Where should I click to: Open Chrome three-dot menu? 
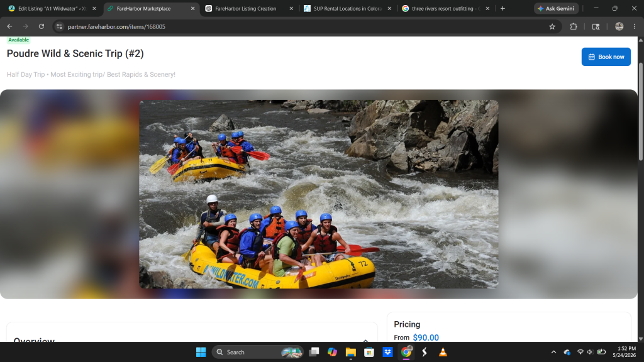[635, 26]
